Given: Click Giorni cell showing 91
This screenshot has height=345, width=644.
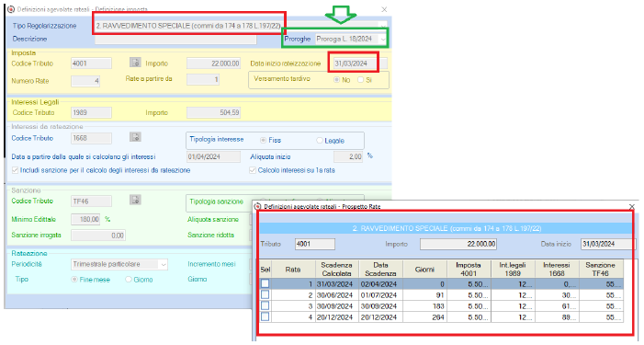Looking at the screenshot, I should point(424,294).
